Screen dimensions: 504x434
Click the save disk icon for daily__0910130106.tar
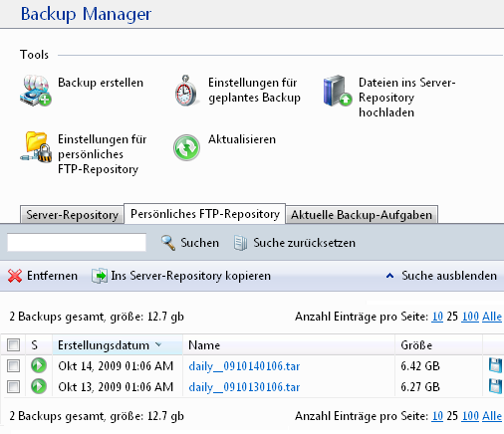pos(495,386)
